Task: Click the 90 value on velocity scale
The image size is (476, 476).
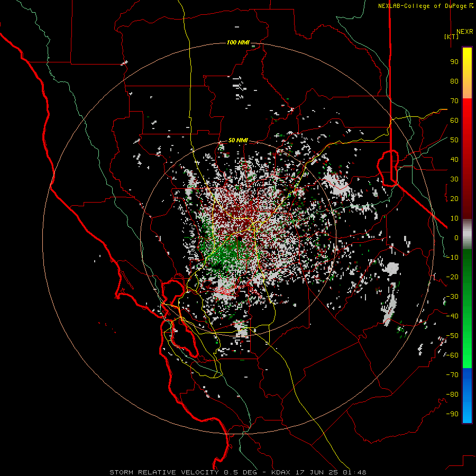Action: 454,62
